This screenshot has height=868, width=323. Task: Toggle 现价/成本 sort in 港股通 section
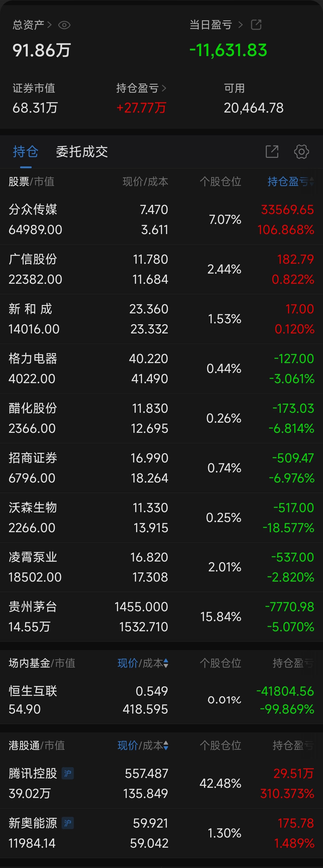coord(143,745)
